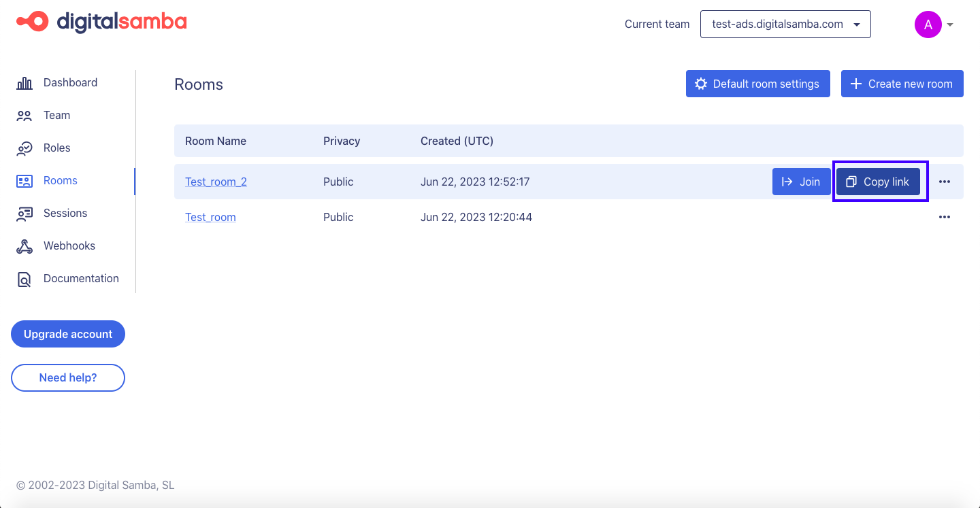Click the Webhooks icon
This screenshot has height=508, width=980.
click(x=24, y=245)
